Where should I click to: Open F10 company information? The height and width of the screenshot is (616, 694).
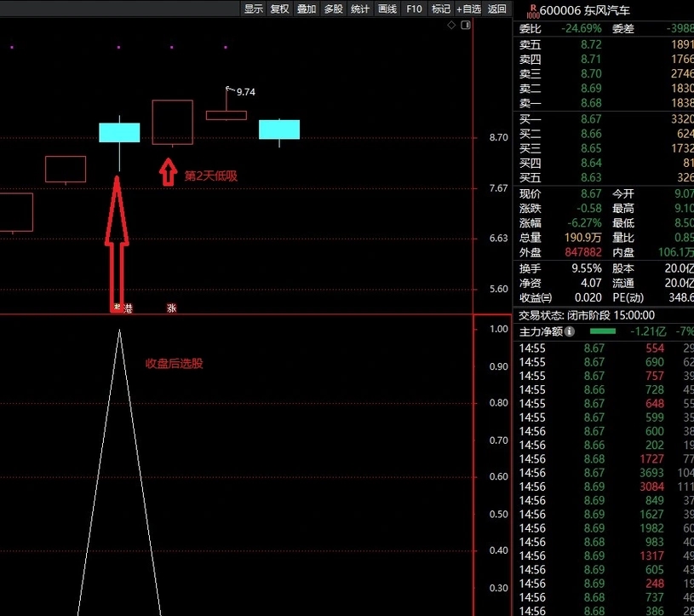pos(414,9)
